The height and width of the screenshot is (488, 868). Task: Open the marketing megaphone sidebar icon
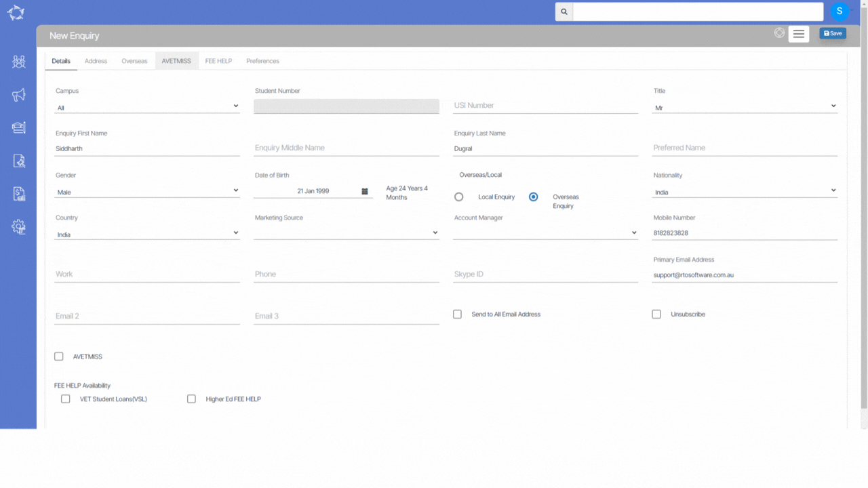point(18,95)
